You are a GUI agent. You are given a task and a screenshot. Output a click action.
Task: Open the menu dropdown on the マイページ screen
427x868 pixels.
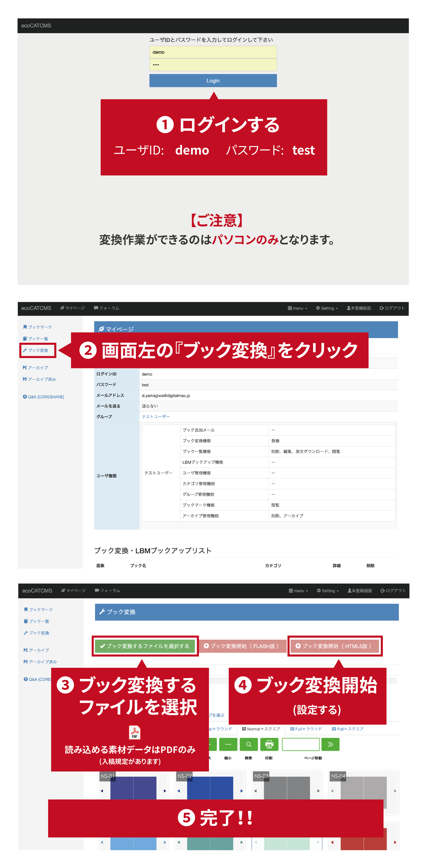point(297,308)
